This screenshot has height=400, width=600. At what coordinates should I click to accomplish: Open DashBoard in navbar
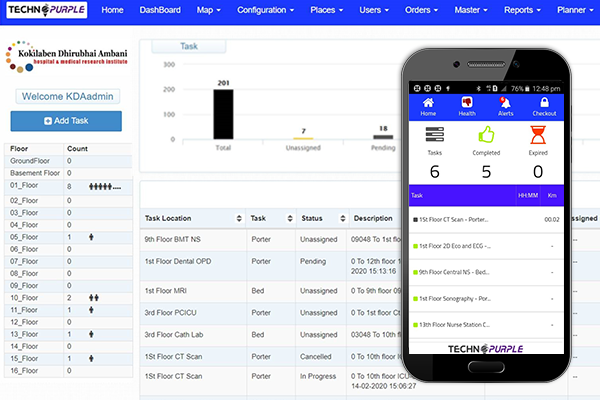tap(160, 10)
